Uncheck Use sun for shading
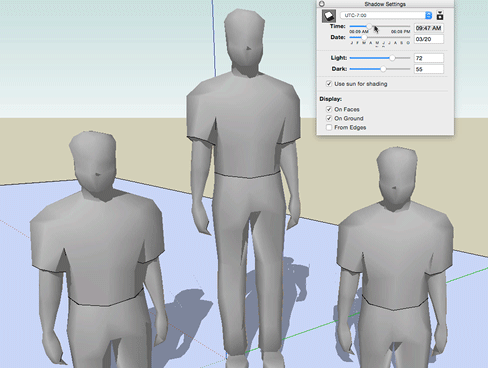Screen dimensions: 488x368 [329, 84]
